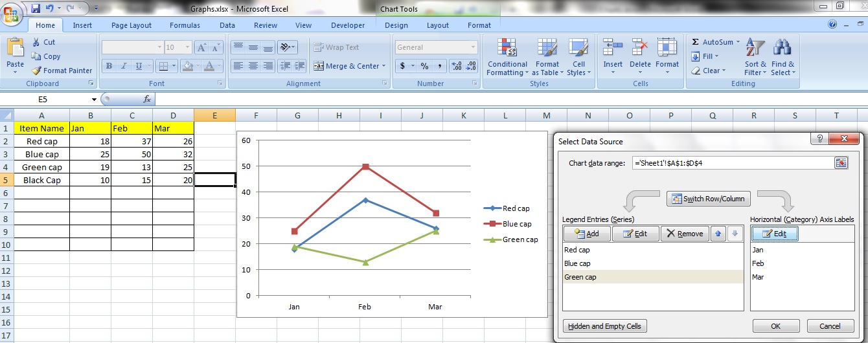Toggle Italic formatting
The image size is (868, 343).
point(124,66)
